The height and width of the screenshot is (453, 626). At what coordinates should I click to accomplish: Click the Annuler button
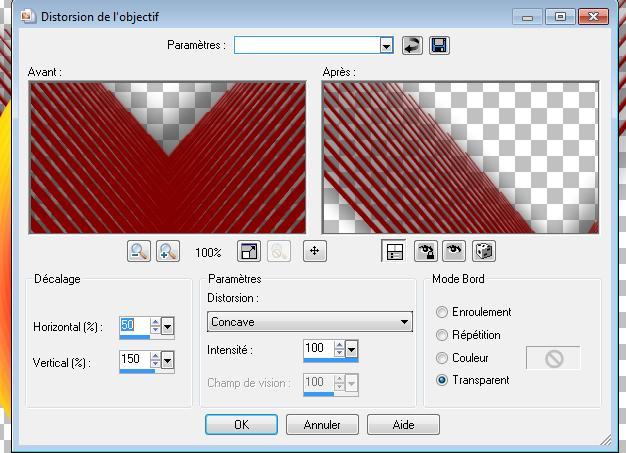tap(322, 424)
